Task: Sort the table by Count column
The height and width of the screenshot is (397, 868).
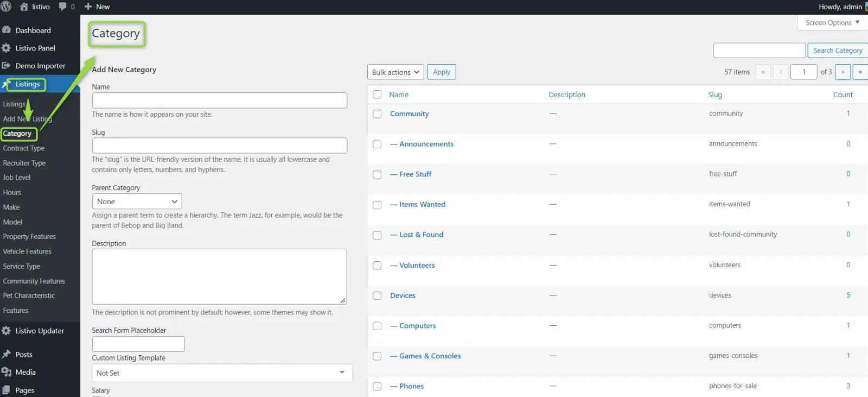Action: 843,94
